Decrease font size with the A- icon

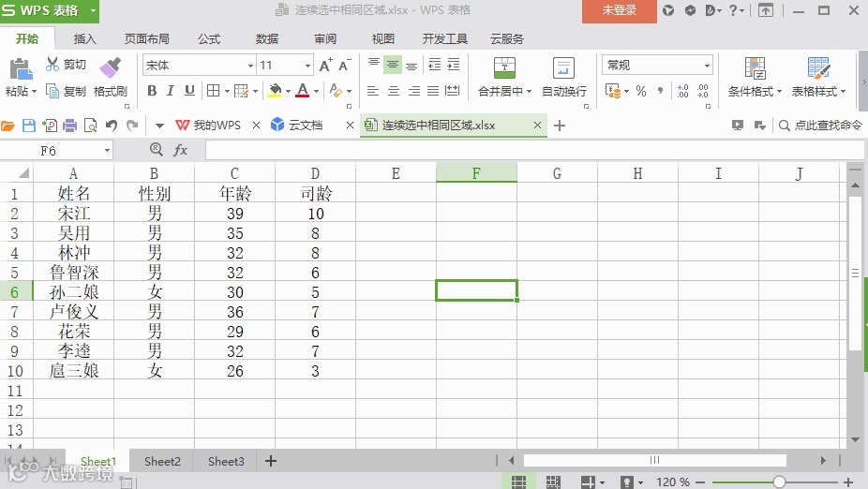click(344, 66)
